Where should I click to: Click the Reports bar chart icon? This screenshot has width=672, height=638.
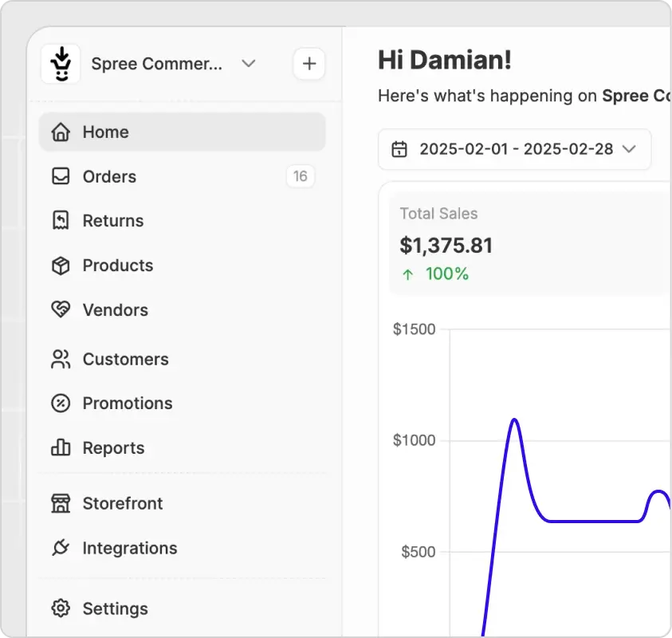coord(61,448)
